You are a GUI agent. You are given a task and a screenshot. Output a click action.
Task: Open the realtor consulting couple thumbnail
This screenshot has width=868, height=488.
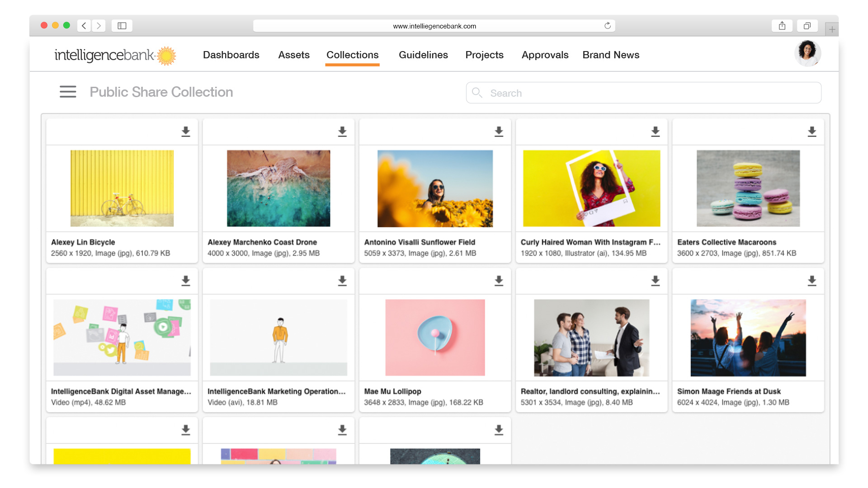click(x=591, y=338)
